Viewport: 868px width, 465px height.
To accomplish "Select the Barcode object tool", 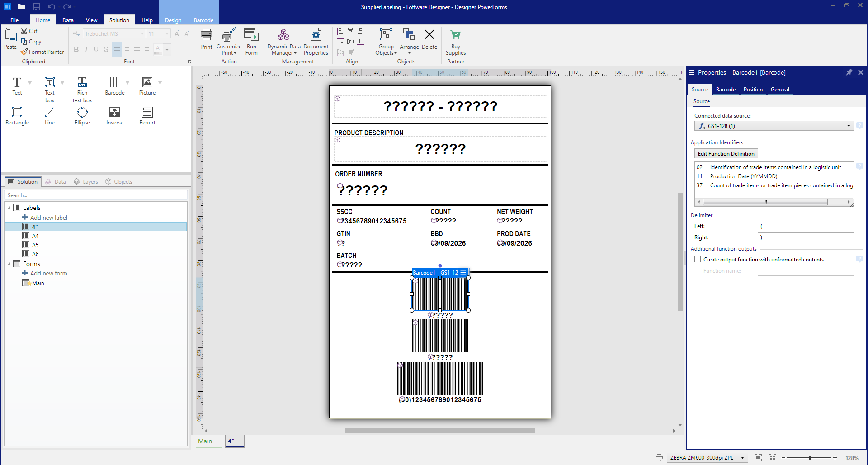I will [x=115, y=86].
